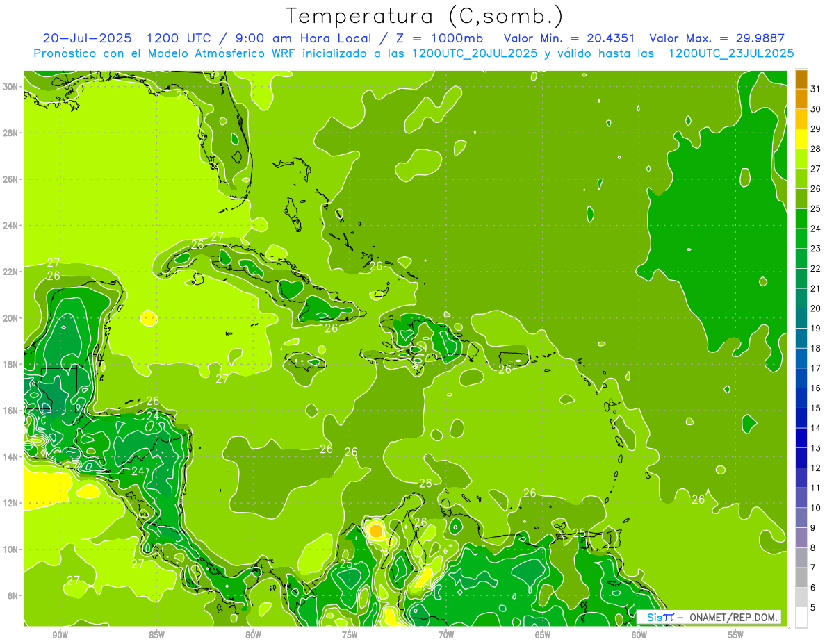
Task: Click the color scale label "28"
Action: 815,149
